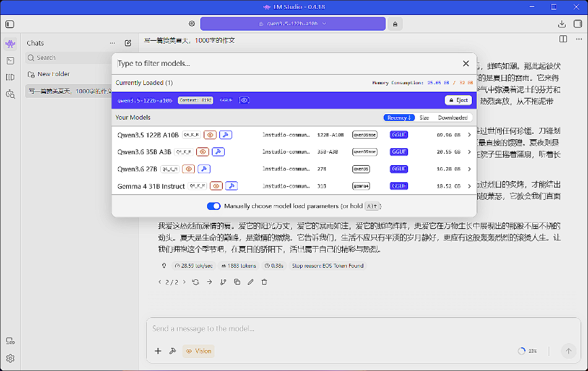Open model settings gear beside model selector

(x=191, y=24)
